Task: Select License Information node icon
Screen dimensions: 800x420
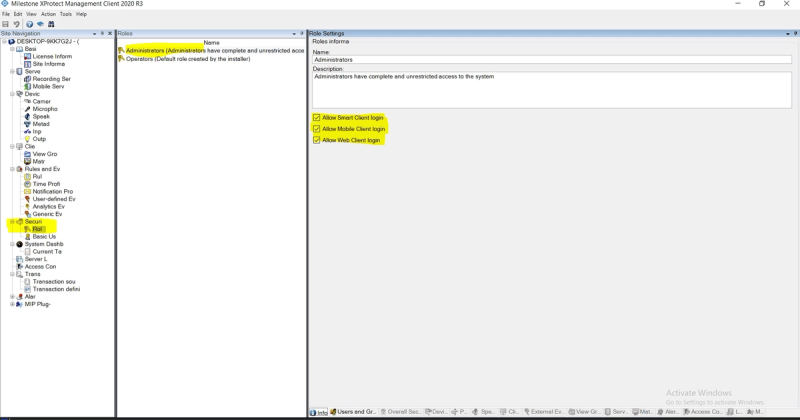Action: pyautogui.click(x=28, y=57)
